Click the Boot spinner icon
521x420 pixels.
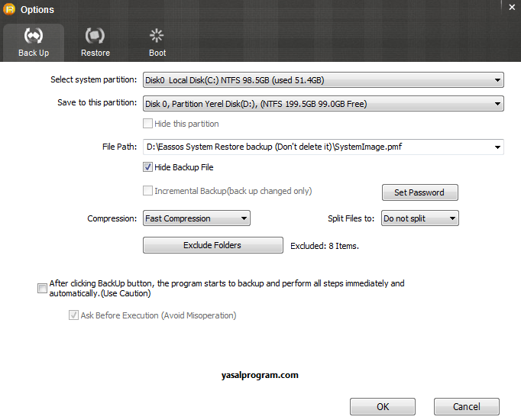157,35
